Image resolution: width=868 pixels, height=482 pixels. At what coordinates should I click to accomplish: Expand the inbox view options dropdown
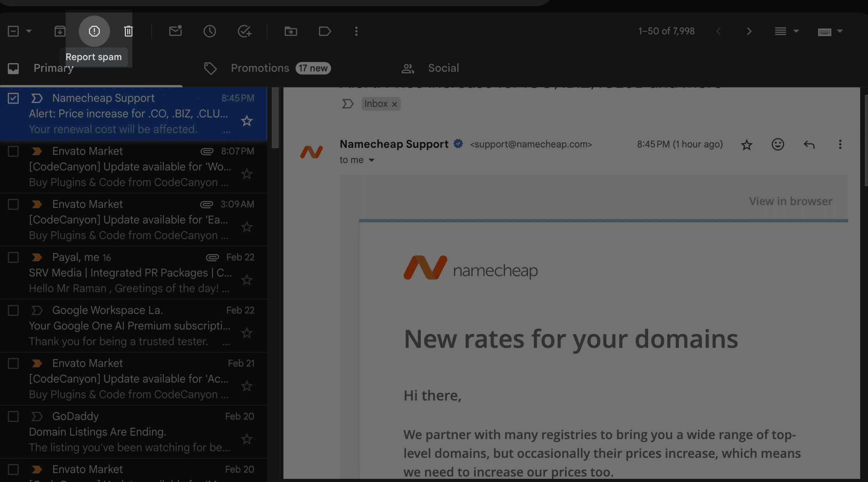coord(793,31)
